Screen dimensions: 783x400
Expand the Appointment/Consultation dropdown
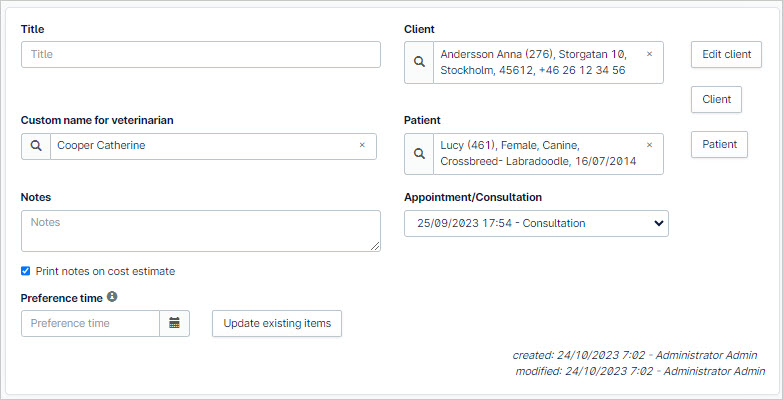click(x=536, y=223)
